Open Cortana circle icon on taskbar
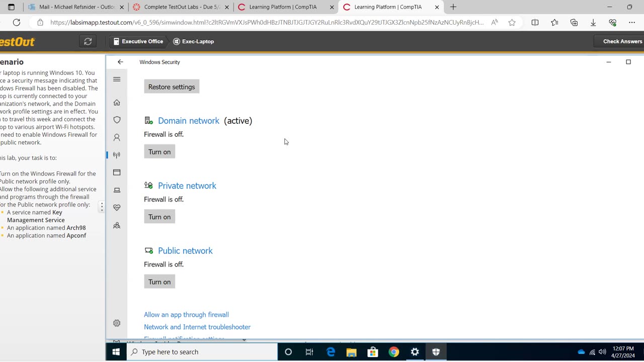 tap(288, 352)
